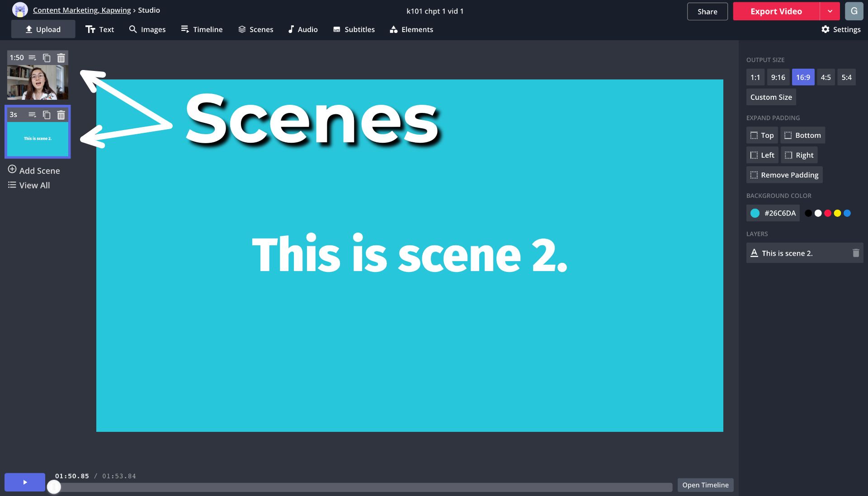Duplicate the 3s scene

47,115
